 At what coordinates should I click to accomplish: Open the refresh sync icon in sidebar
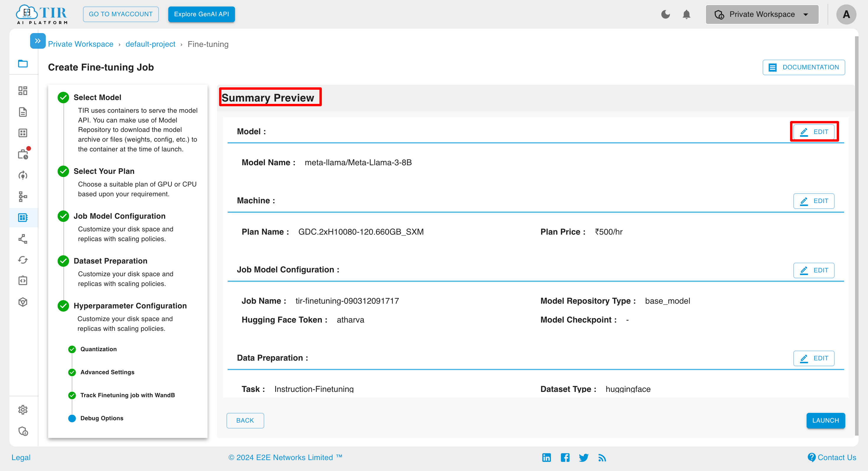pos(23,260)
